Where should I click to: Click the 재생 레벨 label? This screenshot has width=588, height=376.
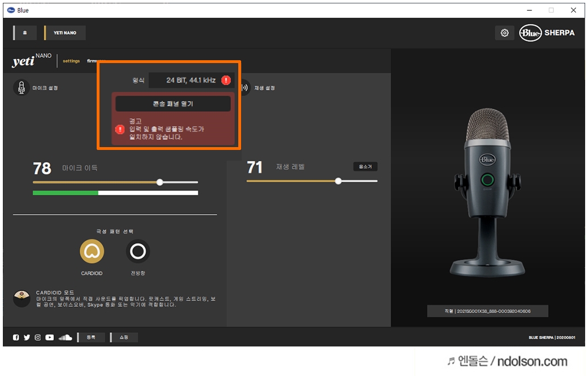click(x=290, y=166)
